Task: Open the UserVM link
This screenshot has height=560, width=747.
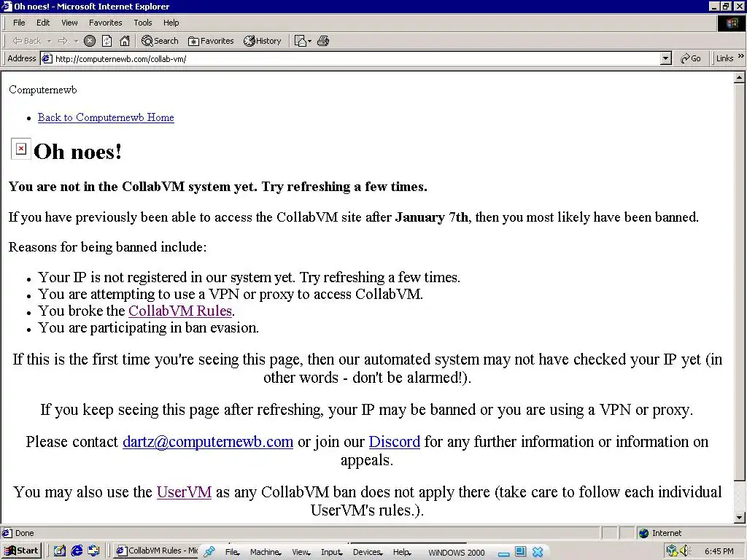Action: pos(184,491)
